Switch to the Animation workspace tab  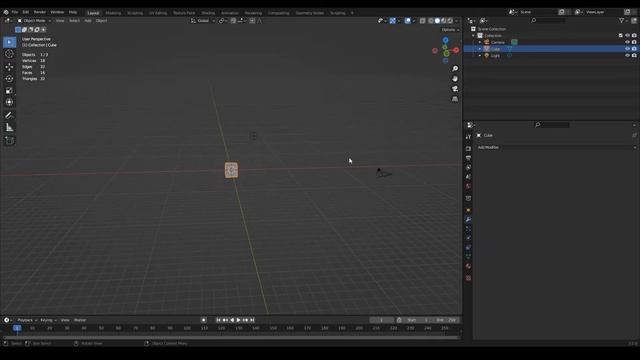tap(230, 13)
